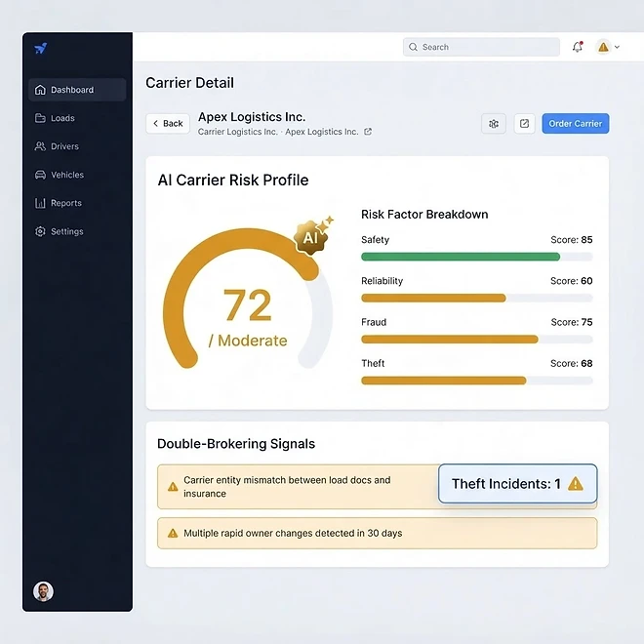Screen dimensions: 644x644
Task: Click the Reports bar chart icon
Action: (x=40, y=203)
